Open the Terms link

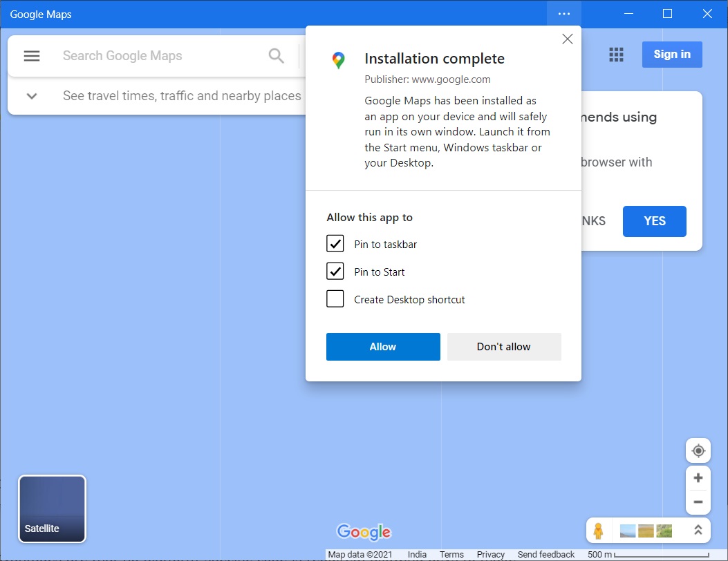click(451, 555)
